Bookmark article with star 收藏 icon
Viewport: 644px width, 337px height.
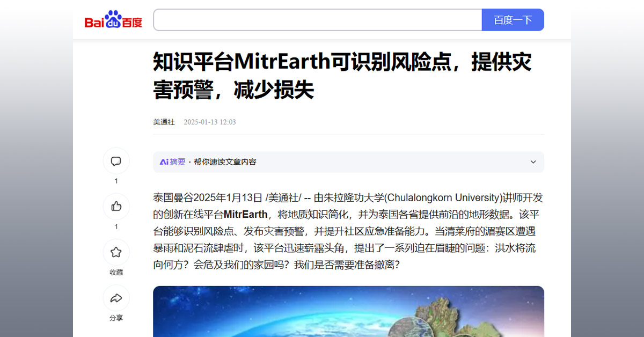116,252
